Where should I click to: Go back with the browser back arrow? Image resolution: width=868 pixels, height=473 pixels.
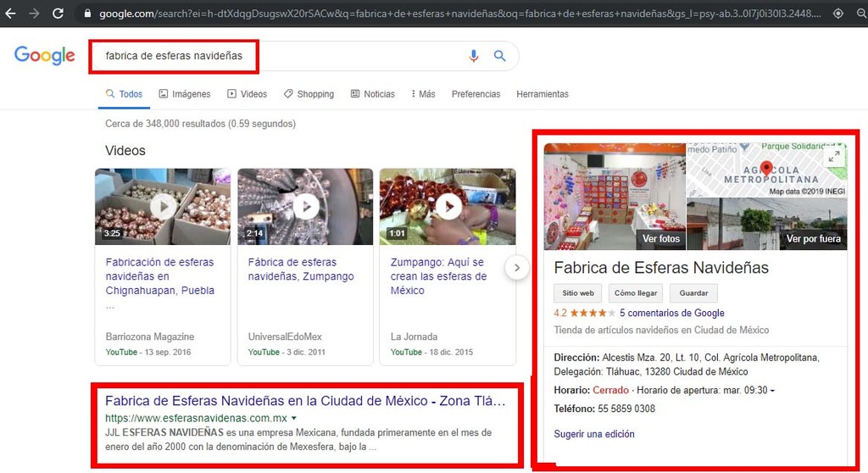tap(10, 14)
